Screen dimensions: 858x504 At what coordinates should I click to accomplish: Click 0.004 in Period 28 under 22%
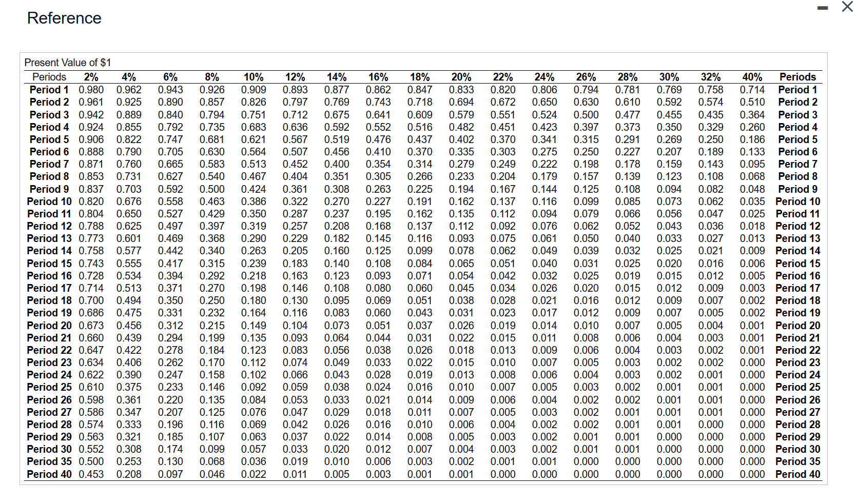(x=503, y=425)
